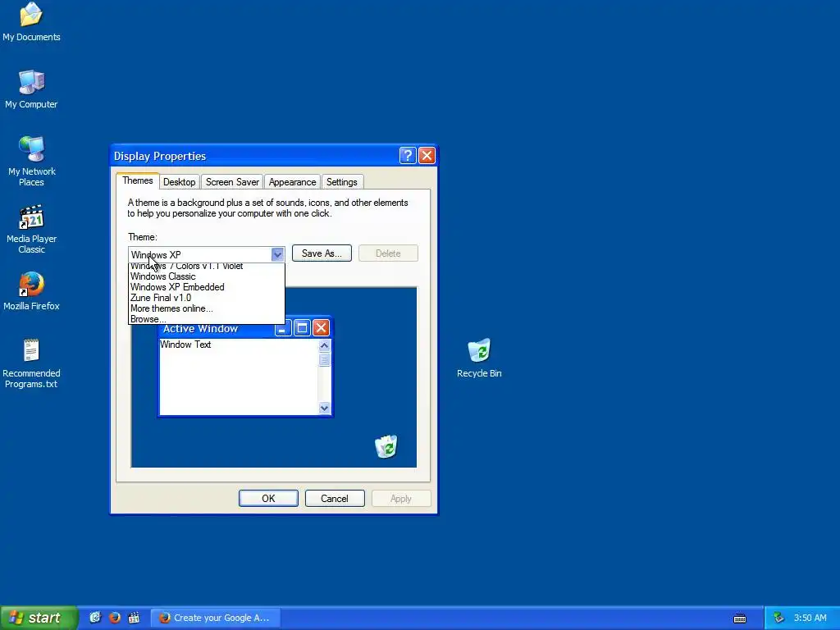Click the preview scrollbar down arrow
Viewport: 840px width, 630px height.
pos(324,409)
